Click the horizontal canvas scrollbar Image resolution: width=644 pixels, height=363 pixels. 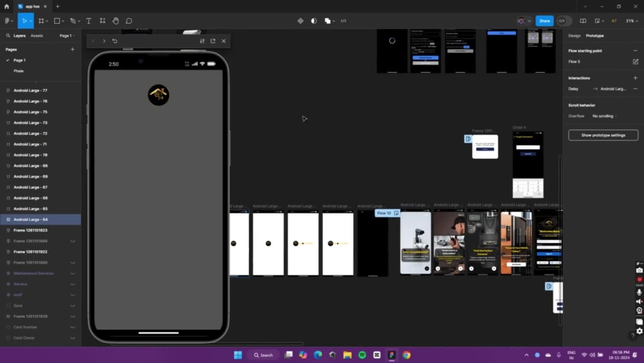pos(207,344)
